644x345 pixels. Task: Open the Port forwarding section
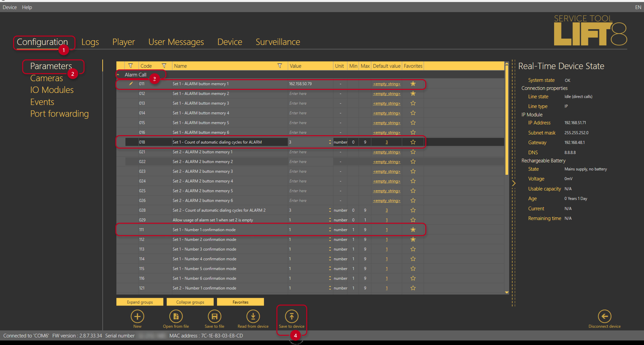pyautogui.click(x=60, y=114)
